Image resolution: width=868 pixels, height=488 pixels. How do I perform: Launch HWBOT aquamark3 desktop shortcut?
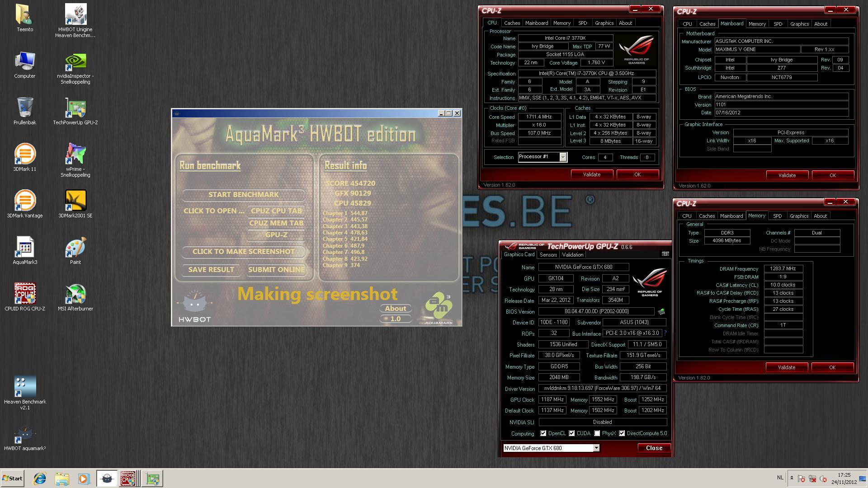[24, 438]
